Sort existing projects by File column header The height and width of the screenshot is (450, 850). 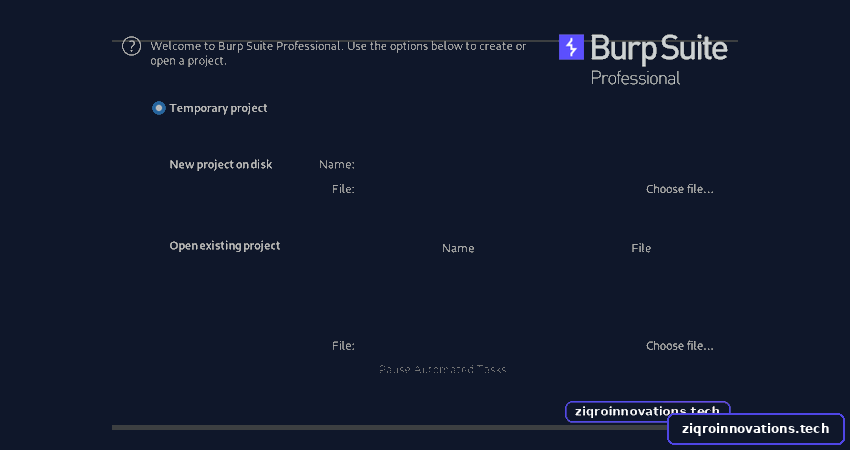pyautogui.click(x=641, y=248)
